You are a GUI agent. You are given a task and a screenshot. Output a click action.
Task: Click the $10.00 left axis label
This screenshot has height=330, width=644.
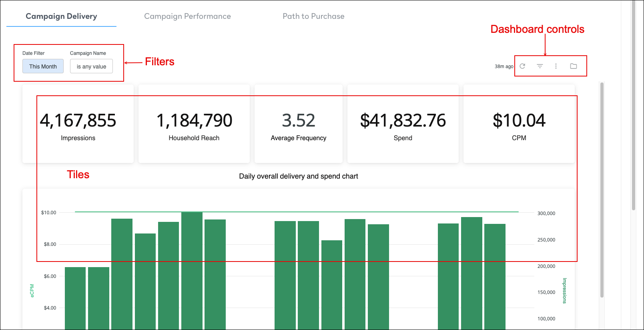[49, 213]
